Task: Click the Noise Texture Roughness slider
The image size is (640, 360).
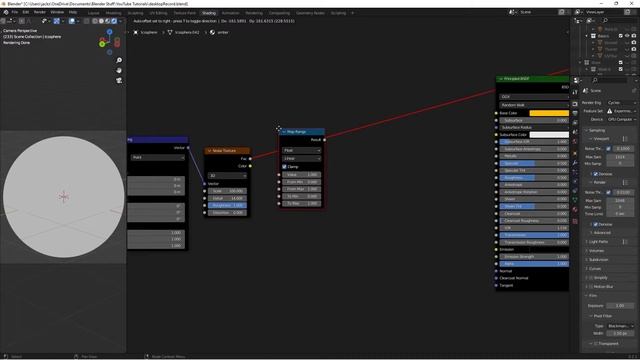Action: [227, 205]
